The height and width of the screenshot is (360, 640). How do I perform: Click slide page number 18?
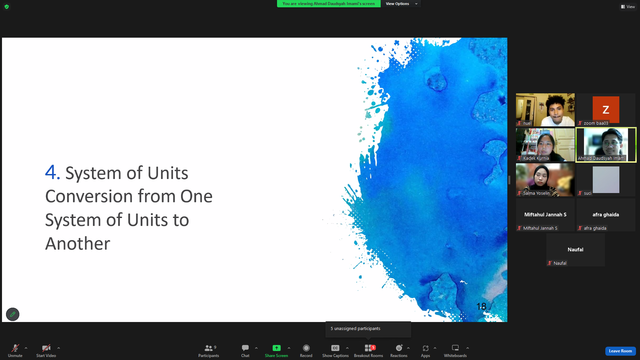point(481,307)
